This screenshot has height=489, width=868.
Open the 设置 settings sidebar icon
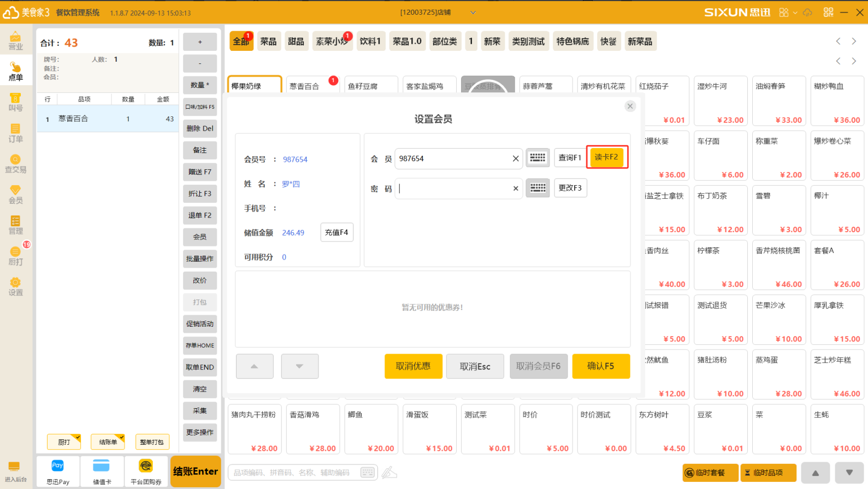[15, 286]
